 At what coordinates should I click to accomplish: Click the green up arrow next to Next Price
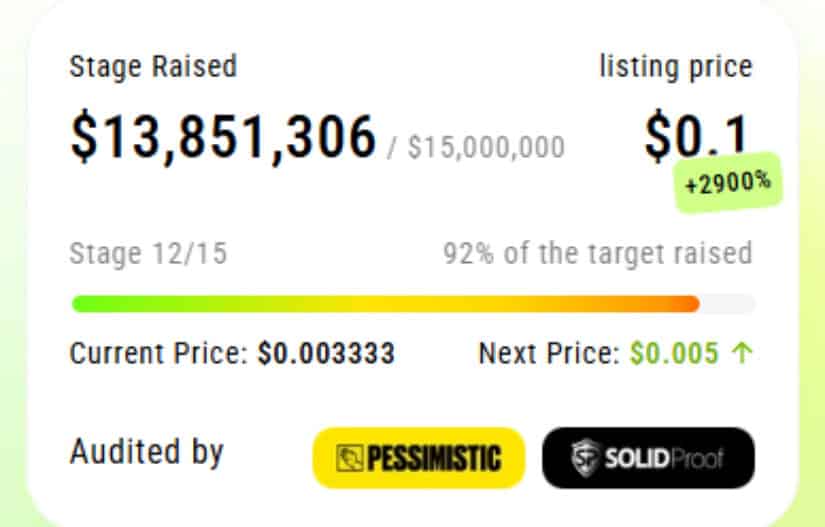742,353
